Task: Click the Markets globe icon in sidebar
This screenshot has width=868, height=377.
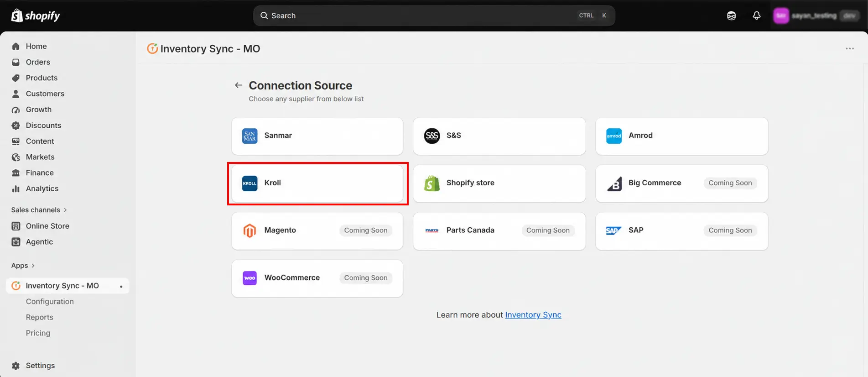Action: pos(16,157)
